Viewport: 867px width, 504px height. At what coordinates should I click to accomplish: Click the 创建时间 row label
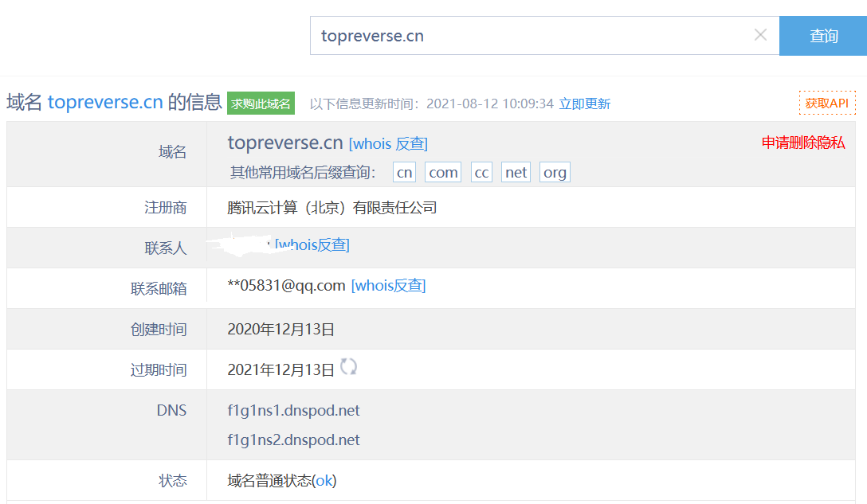click(x=159, y=330)
